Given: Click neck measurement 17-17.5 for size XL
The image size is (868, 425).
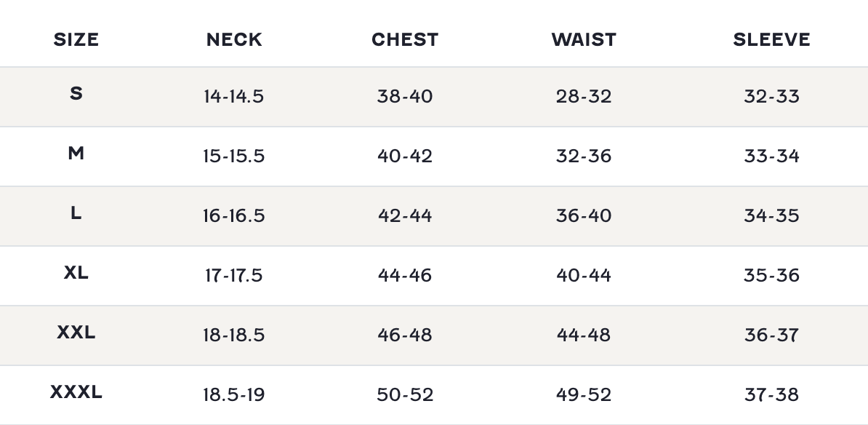Looking at the screenshot, I should (234, 276).
